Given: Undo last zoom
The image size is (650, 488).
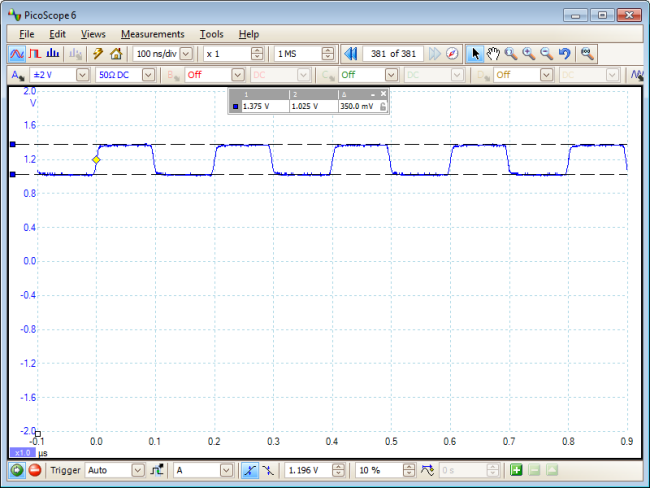Looking at the screenshot, I should click(x=565, y=54).
